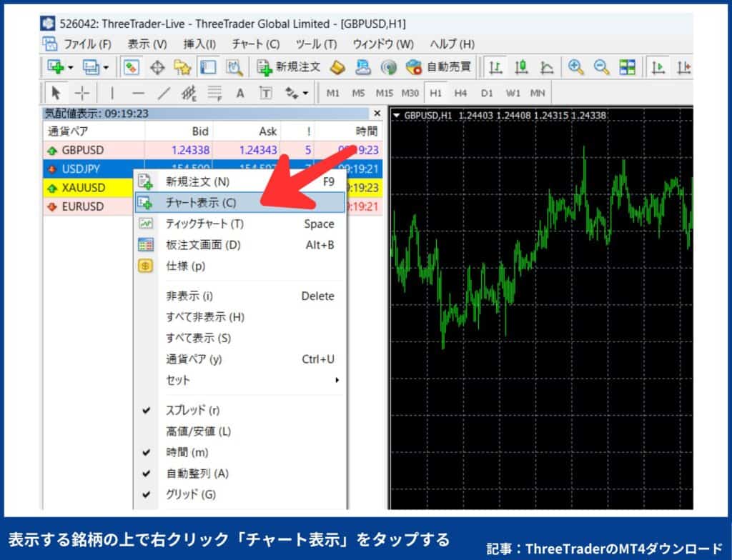The width and height of the screenshot is (732, 560).
Task: Select the text A tool
Action: coord(240,94)
